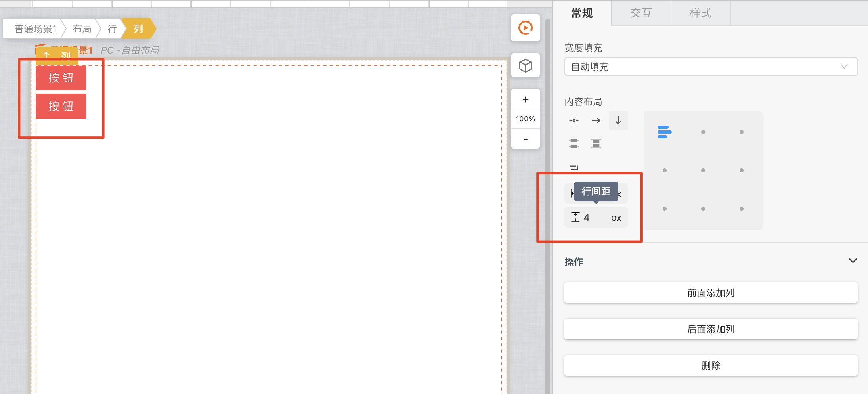Screen dimensions: 868x394
Task: Choose the space-between distribution icon
Action: pos(574,143)
